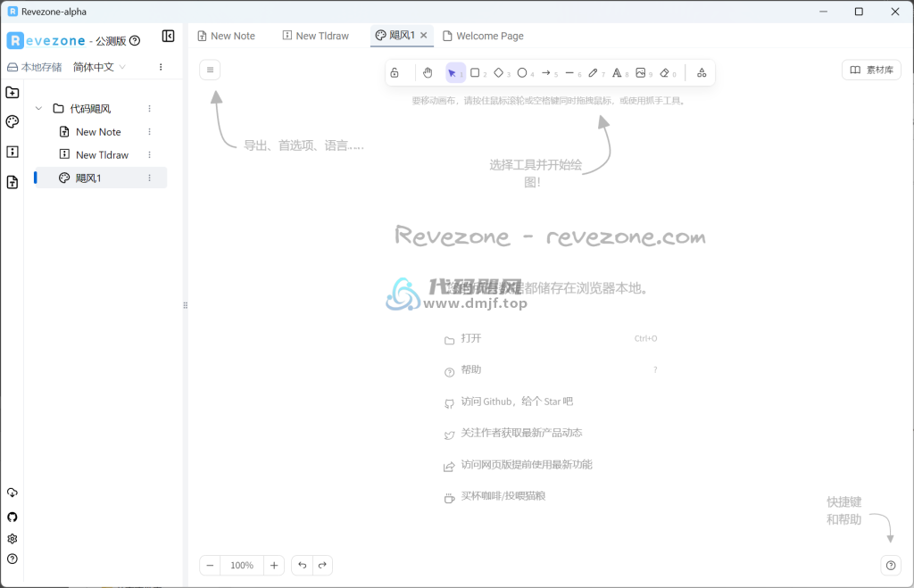The width and height of the screenshot is (914, 588).
Task: Click the new board palette sidebar icon
Action: click(12, 121)
